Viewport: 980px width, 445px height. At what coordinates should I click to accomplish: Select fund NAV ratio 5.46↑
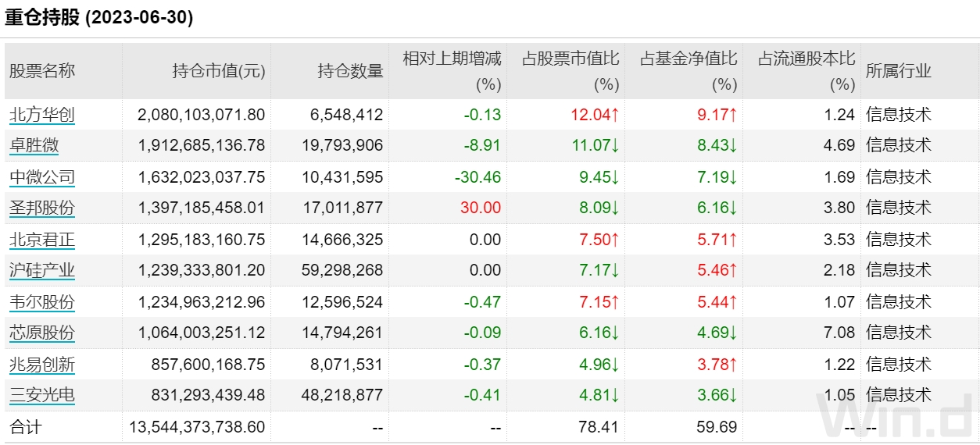717,270
